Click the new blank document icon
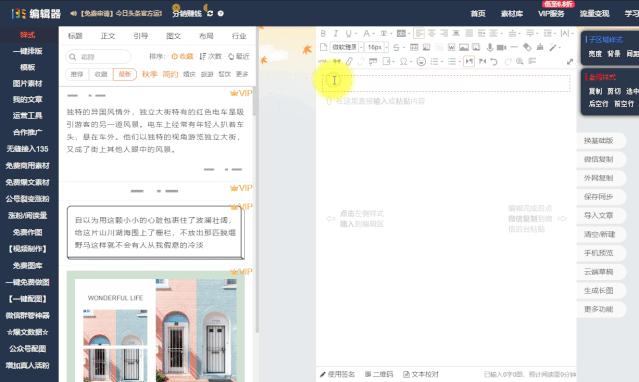 (324, 47)
